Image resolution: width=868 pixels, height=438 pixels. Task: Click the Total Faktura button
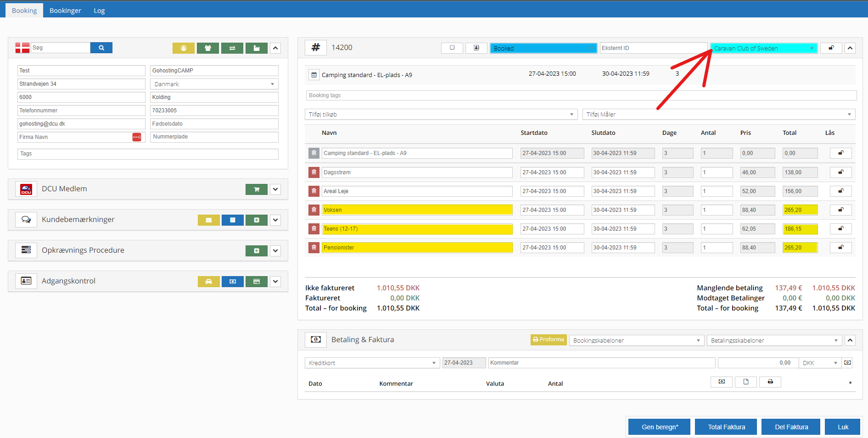(726, 427)
